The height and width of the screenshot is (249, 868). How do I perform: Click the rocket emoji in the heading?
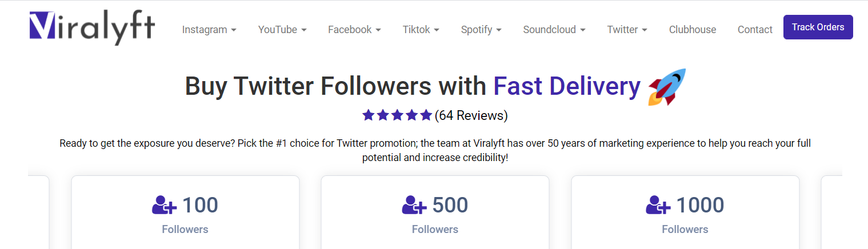[666, 87]
